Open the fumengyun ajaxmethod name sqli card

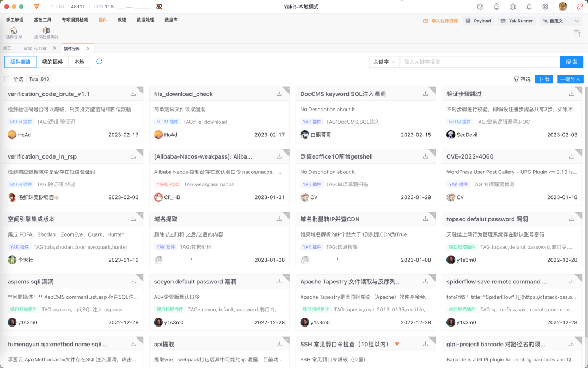(73, 352)
